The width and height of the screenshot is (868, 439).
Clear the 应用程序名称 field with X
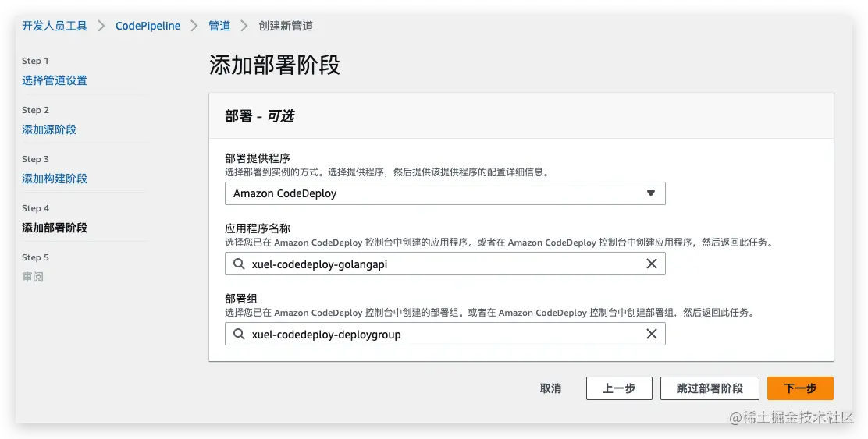[x=652, y=264]
